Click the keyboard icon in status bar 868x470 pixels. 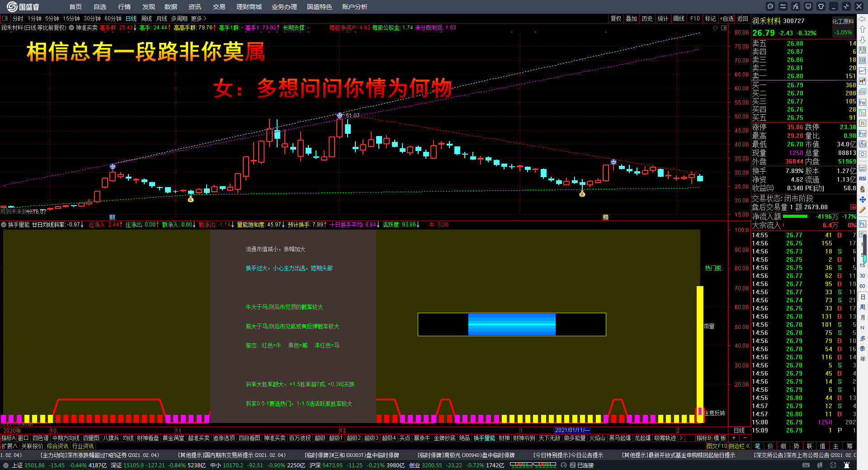[x=806, y=465]
